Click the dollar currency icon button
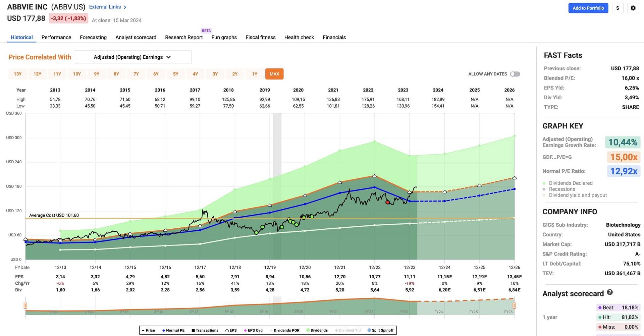Viewport: 644px width, 336px height. coord(618,8)
